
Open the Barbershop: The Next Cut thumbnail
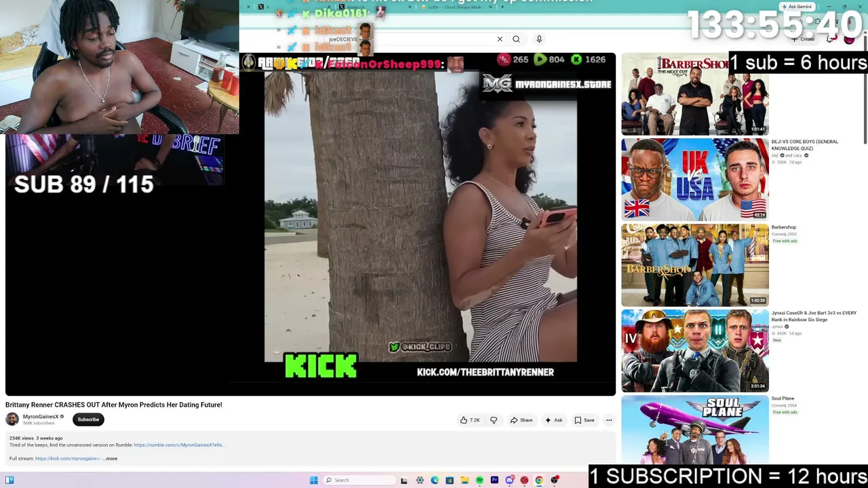coord(695,94)
